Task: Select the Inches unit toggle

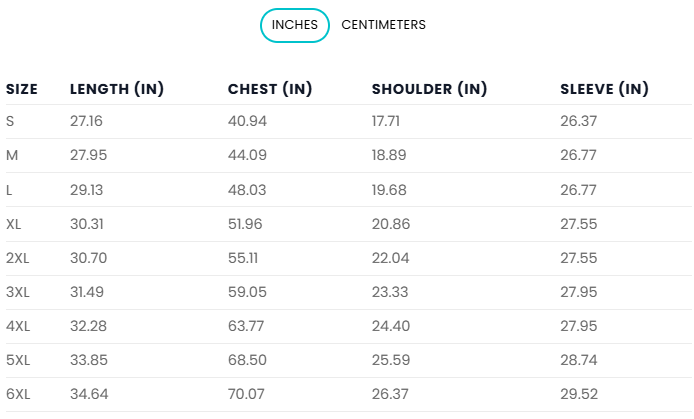Action: pos(295,25)
